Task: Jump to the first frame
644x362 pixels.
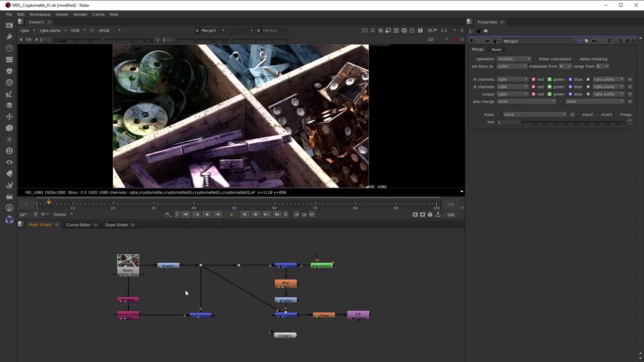Action: [185, 214]
